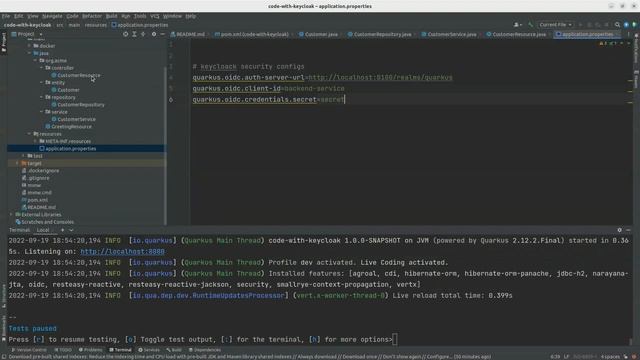Click the auth-server-url localhost realms link

coord(380,78)
